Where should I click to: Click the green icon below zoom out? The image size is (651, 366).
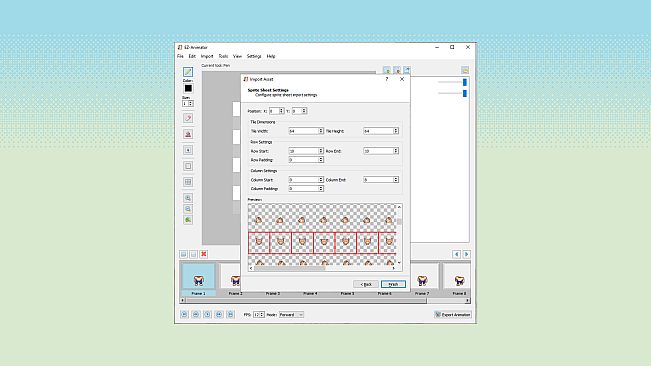(188, 220)
